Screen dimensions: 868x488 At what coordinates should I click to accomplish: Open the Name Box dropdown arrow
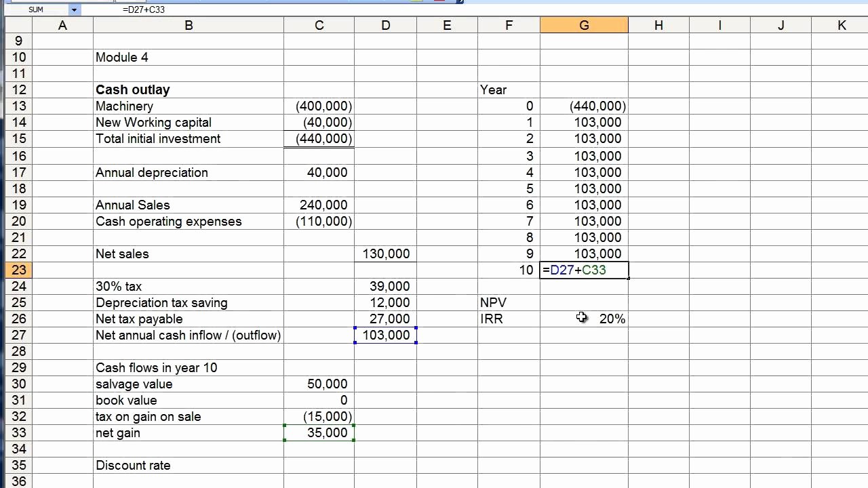(x=74, y=10)
